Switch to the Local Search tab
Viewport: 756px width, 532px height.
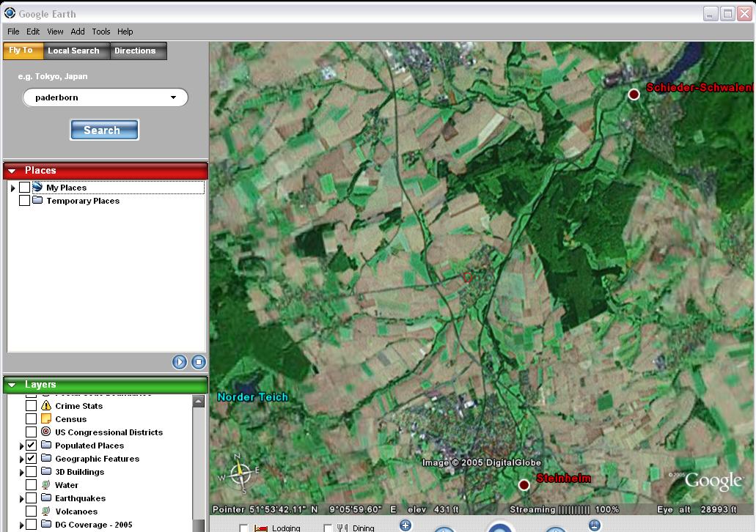point(76,51)
